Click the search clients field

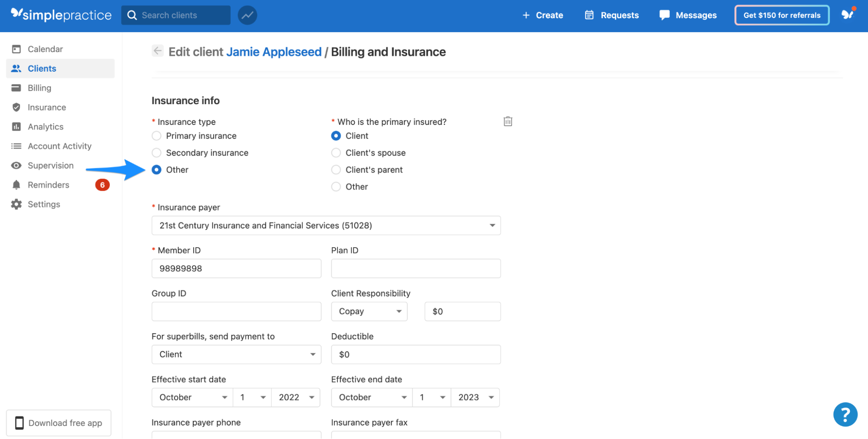coord(175,15)
